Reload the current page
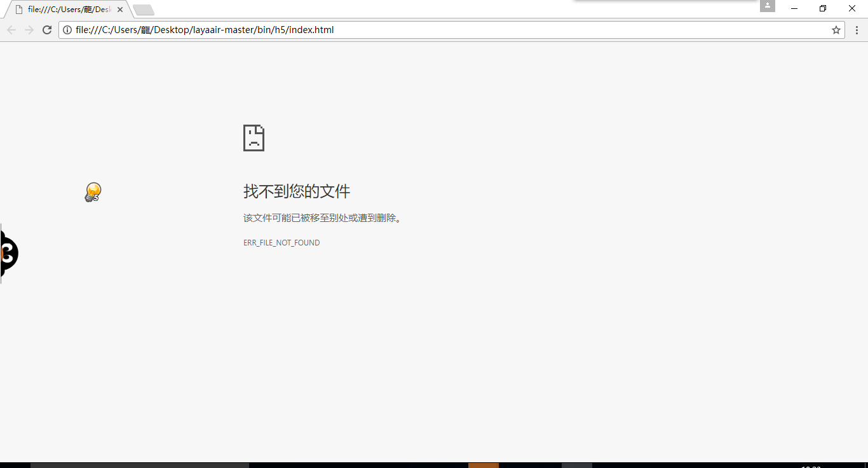The image size is (868, 468). coord(47,30)
